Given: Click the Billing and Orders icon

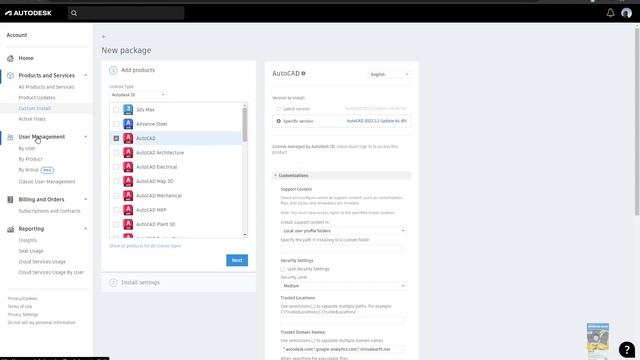Looking at the screenshot, I should pyautogui.click(x=10, y=200).
